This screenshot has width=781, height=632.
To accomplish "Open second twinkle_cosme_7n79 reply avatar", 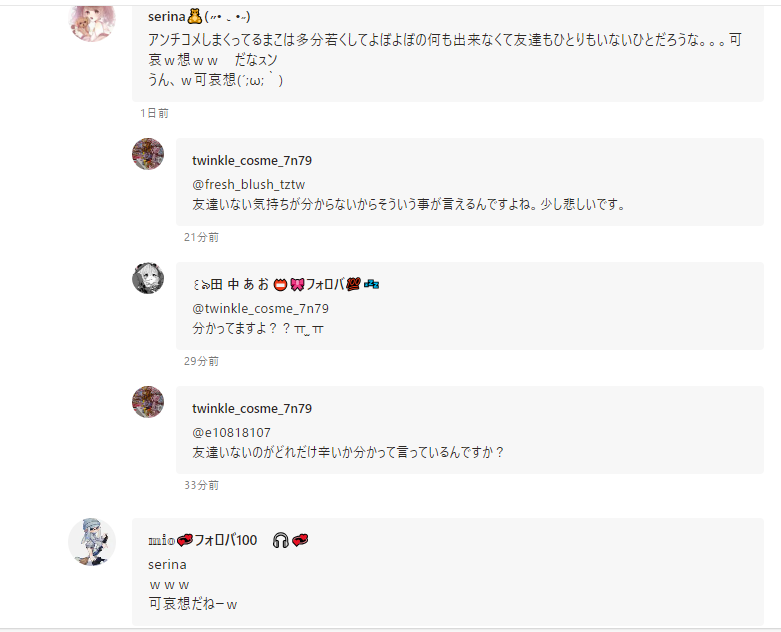I will coord(148,402).
